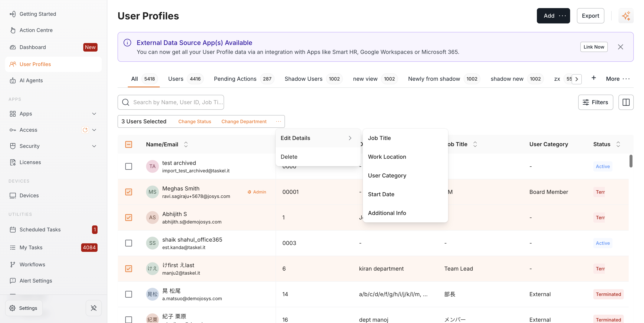
Task: Click the My Tasks list icon
Action: pos(13,248)
